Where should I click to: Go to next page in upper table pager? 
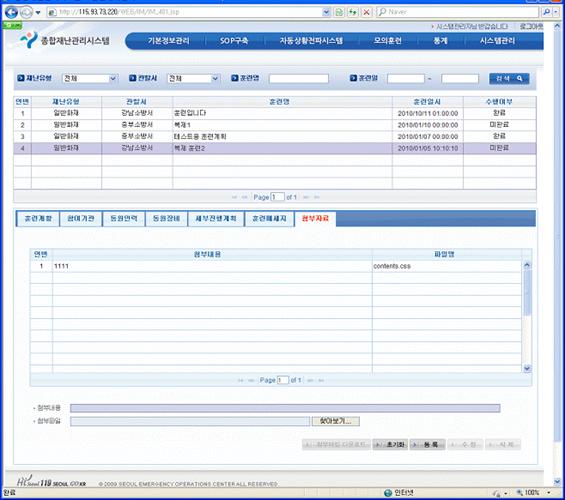[x=306, y=197]
